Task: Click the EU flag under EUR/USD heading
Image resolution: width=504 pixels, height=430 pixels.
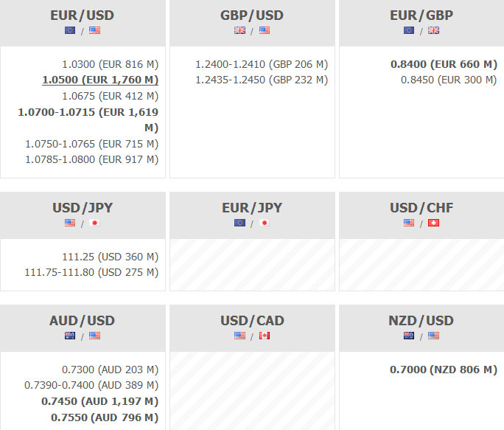Action: point(70,30)
